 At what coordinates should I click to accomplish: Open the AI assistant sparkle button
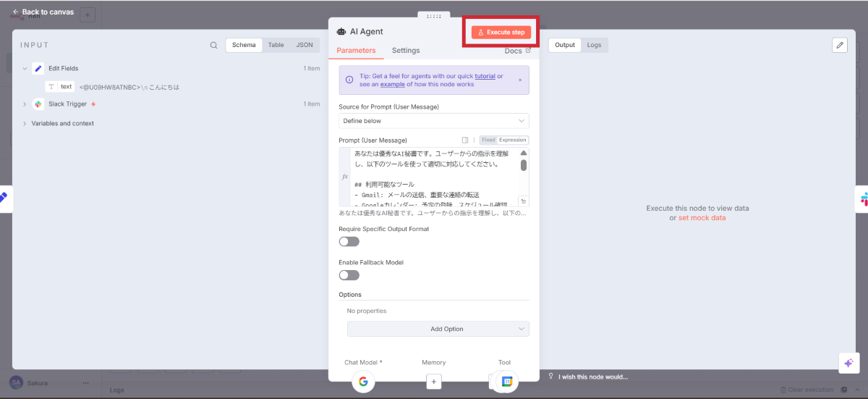coord(849,363)
